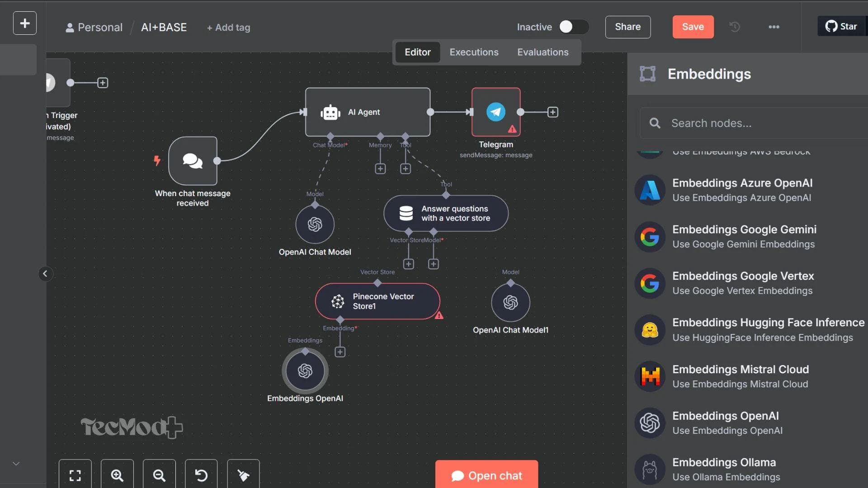Select the AI Agent node on canvas

[x=368, y=112]
